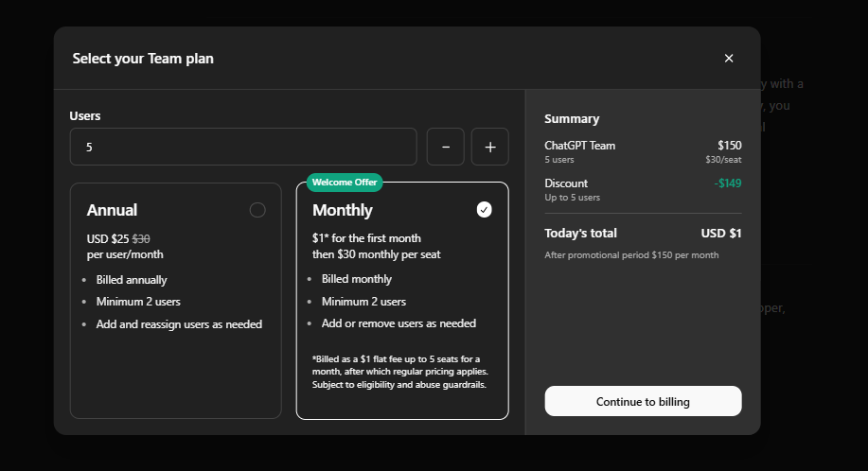Click the Monthly plan heading
Screen dimensions: 868x471
342,210
